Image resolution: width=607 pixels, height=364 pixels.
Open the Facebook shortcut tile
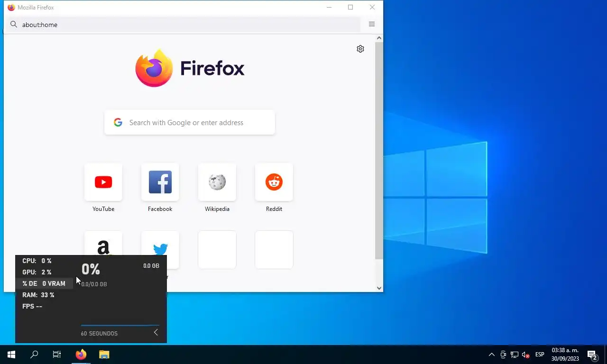pyautogui.click(x=160, y=182)
